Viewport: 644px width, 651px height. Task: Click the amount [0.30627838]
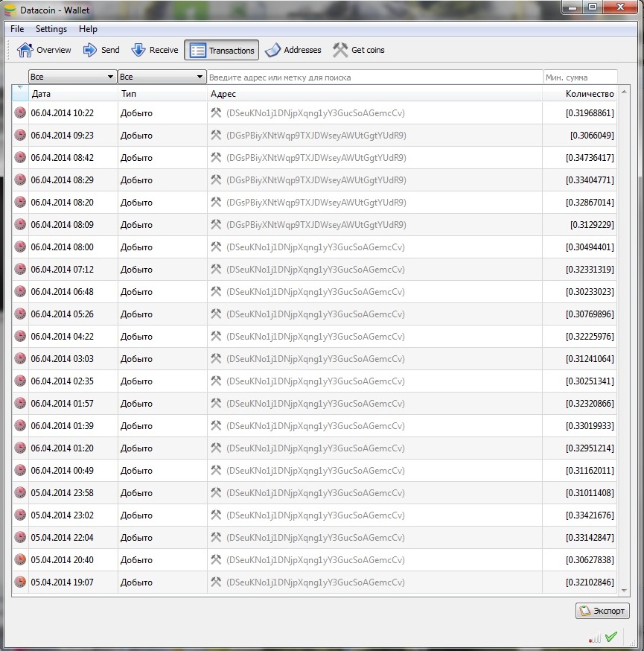pos(590,560)
